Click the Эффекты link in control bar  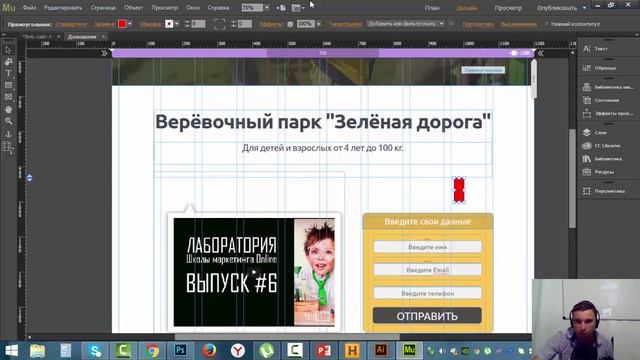click(271, 24)
